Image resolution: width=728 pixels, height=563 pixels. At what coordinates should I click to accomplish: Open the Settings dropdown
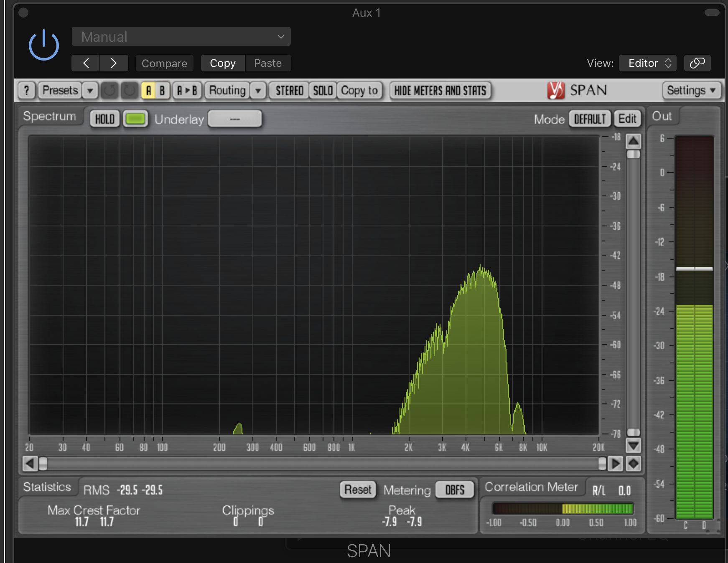[691, 90]
